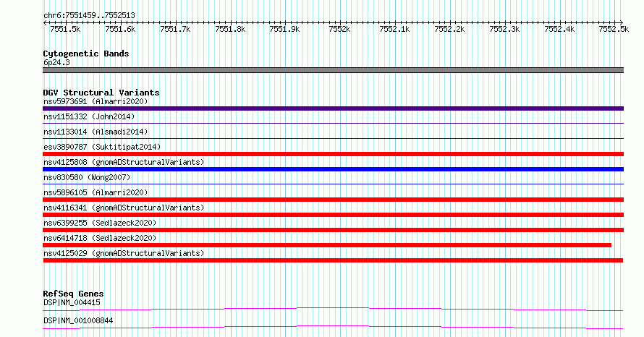Click ruler tick label 7551.9k
Screen dimensions: 644x337
point(284,29)
